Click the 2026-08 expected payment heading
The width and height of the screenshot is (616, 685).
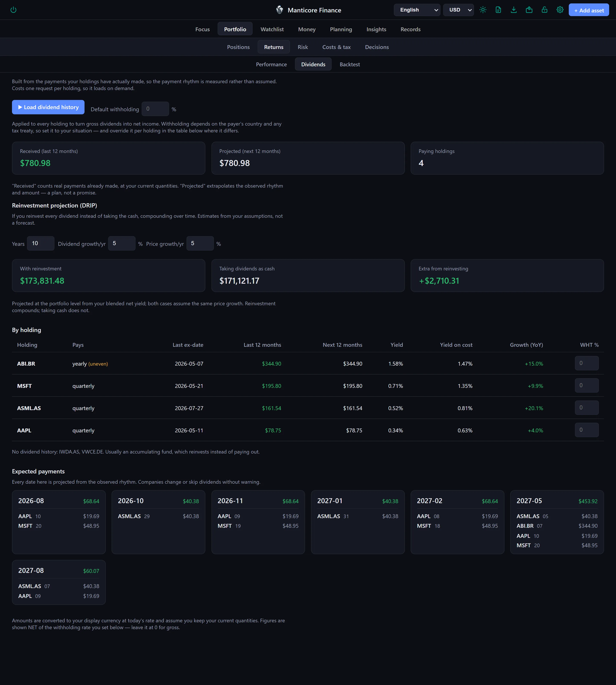click(31, 501)
